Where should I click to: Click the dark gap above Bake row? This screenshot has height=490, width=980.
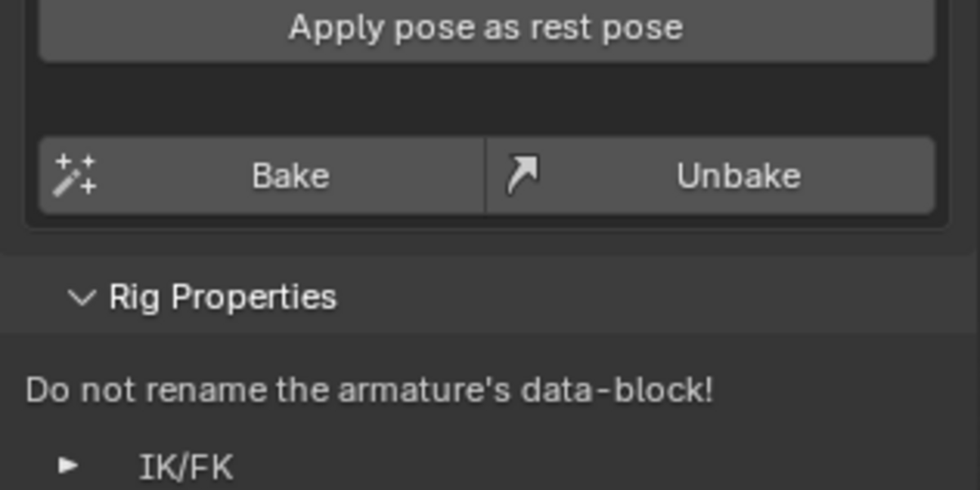click(487, 99)
